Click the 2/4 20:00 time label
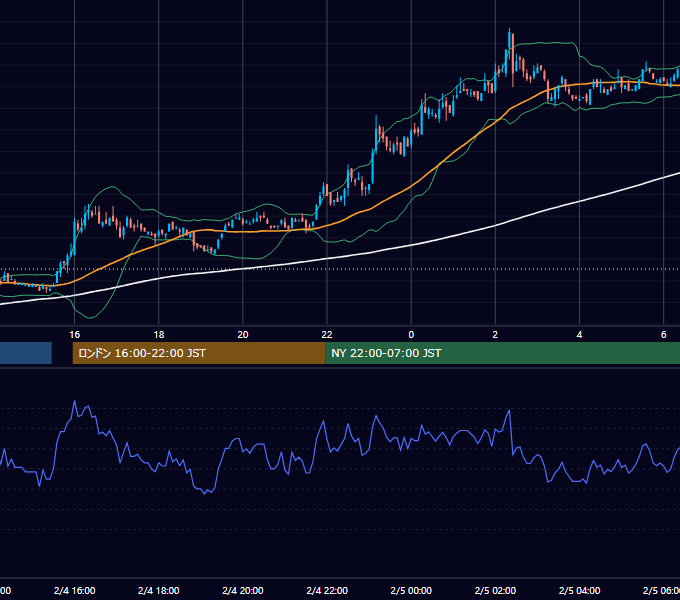The width and height of the screenshot is (680, 600). (x=243, y=590)
